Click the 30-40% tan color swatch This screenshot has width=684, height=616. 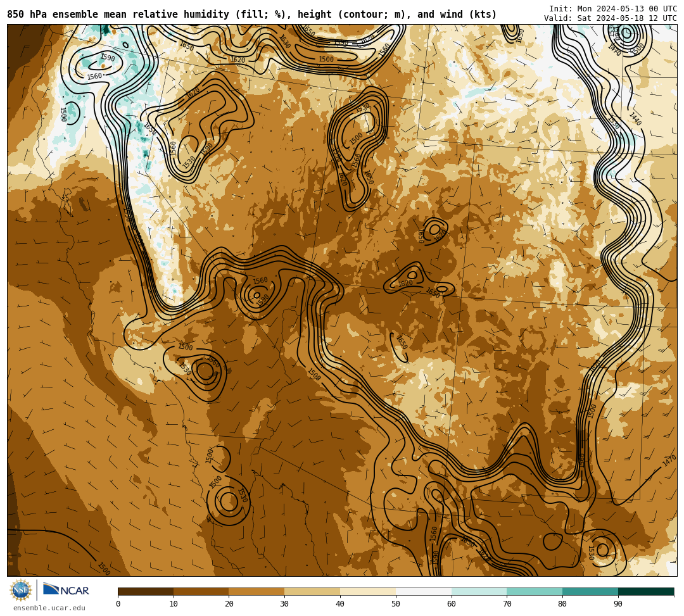click(312, 591)
